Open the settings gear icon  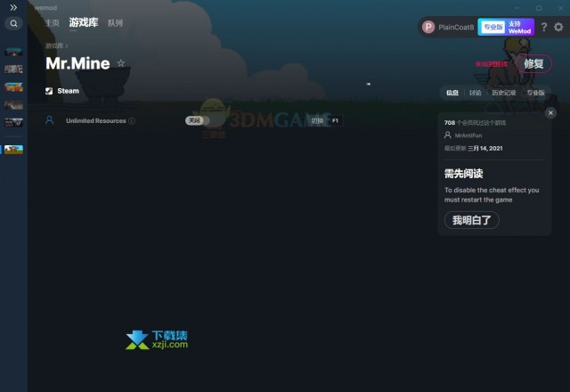558,27
